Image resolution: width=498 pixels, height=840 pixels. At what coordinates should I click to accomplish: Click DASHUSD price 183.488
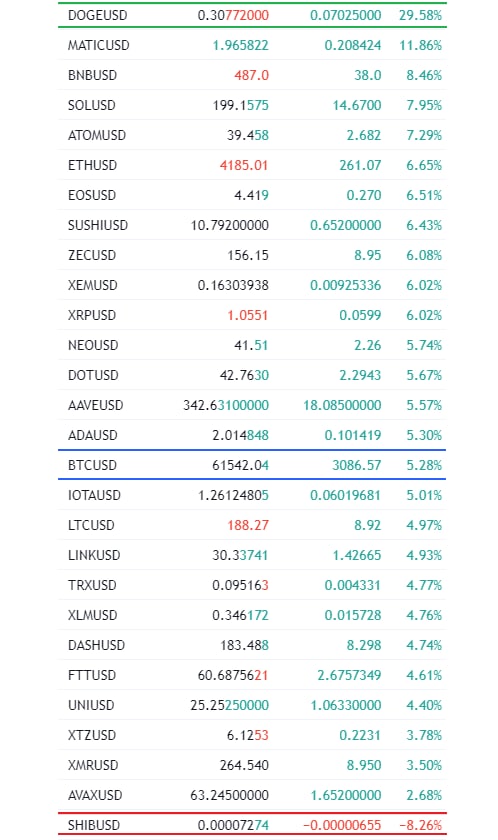click(x=244, y=645)
